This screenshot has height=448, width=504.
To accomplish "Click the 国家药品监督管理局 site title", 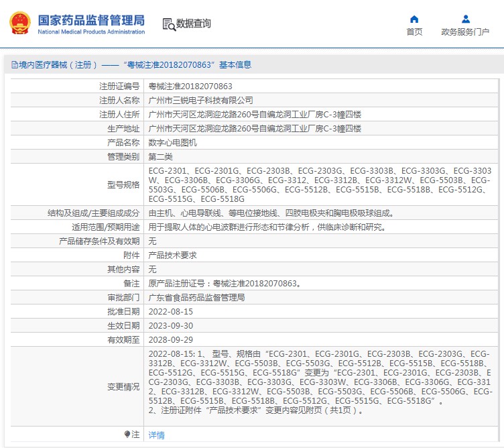I will point(90,19).
